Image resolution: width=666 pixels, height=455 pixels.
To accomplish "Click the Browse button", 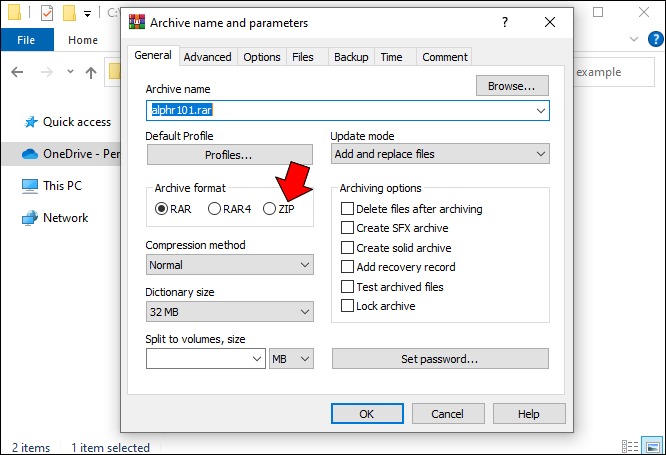I will pyautogui.click(x=512, y=86).
